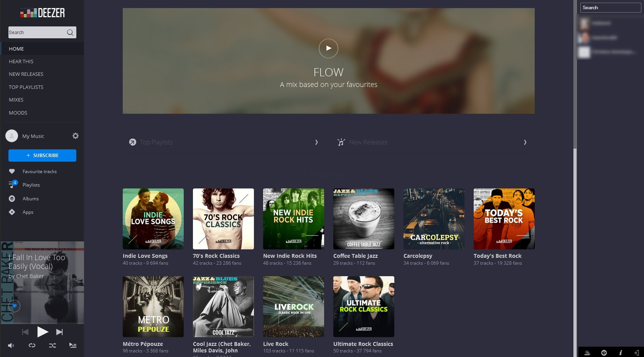Open New Indie Rock Hits cover
Image resolution: width=644 pixels, height=357 pixels.
coord(293,219)
